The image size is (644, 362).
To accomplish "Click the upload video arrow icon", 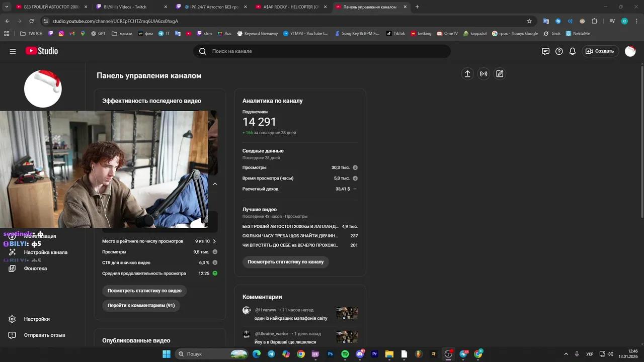I will tap(467, 74).
